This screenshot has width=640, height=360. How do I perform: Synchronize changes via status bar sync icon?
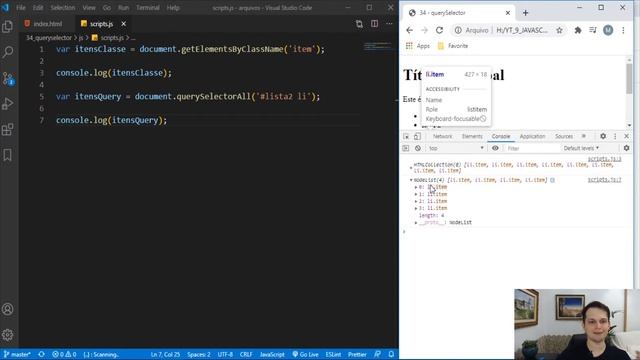[41, 354]
